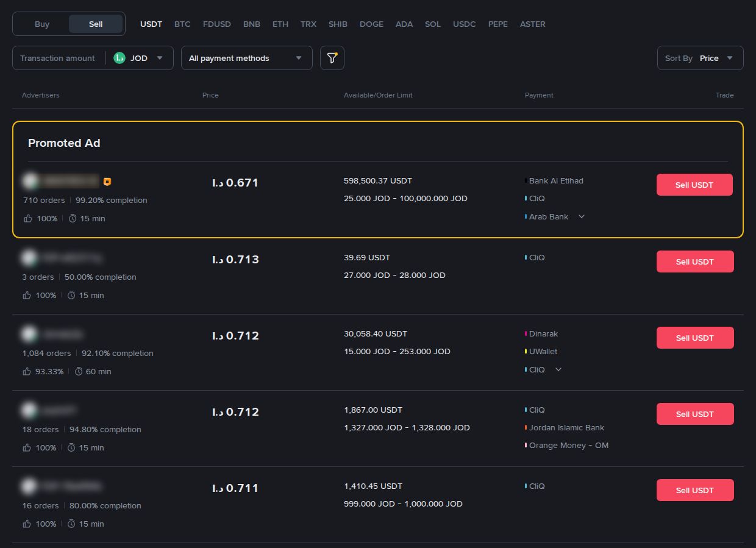Click the Orange Money - OM label

569,446
